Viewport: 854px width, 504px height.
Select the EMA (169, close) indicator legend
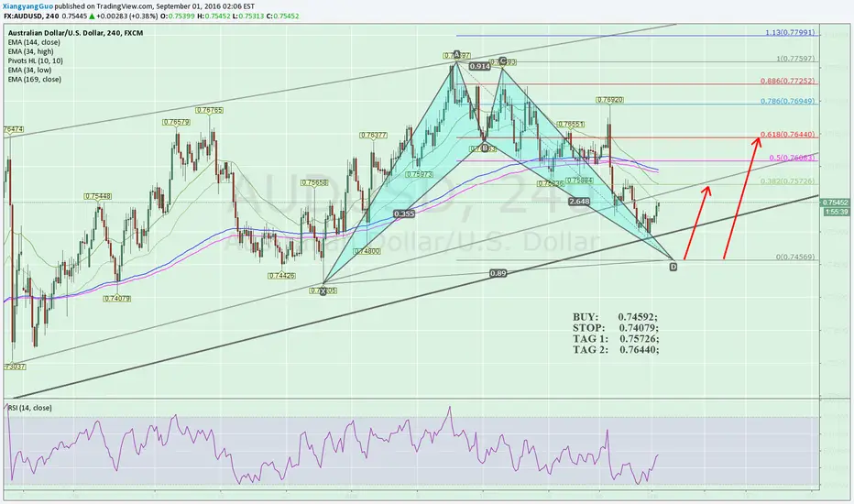tap(34, 80)
